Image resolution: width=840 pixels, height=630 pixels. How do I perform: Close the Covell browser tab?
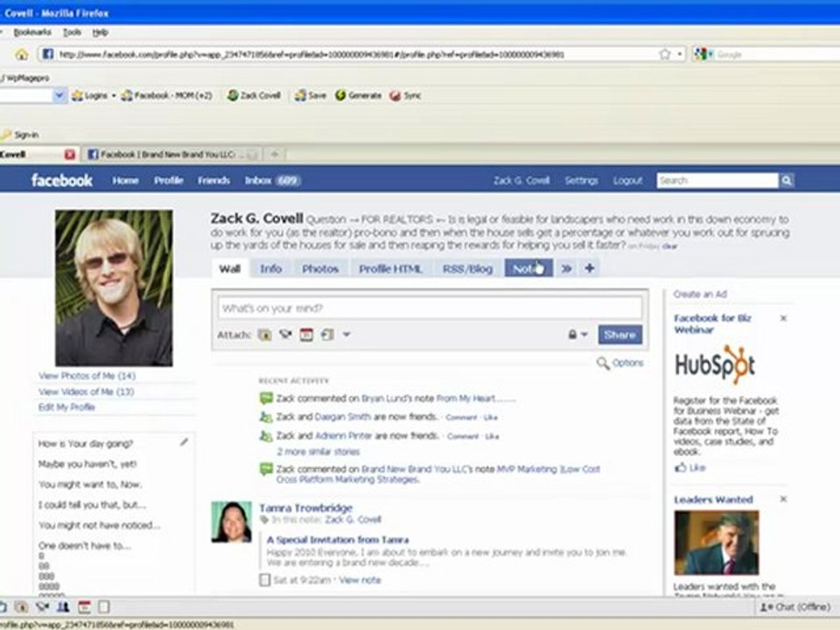point(70,154)
